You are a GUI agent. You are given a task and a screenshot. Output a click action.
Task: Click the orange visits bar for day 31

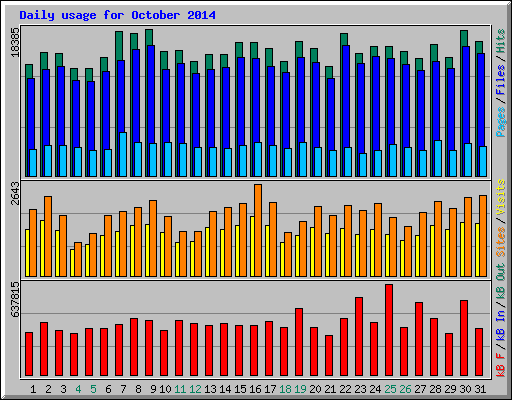(483, 236)
